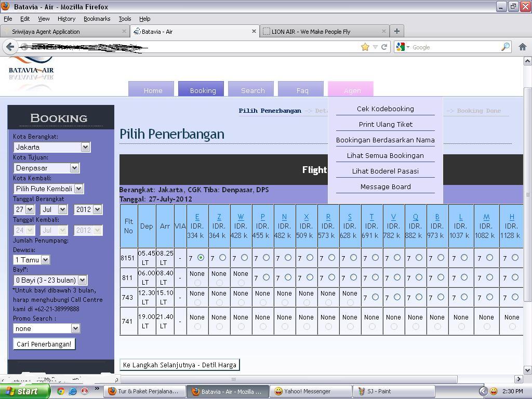Expand quick launch overflow chevron
This screenshot has height=399, width=532.
pyautogui.click(x=97, y=389)
